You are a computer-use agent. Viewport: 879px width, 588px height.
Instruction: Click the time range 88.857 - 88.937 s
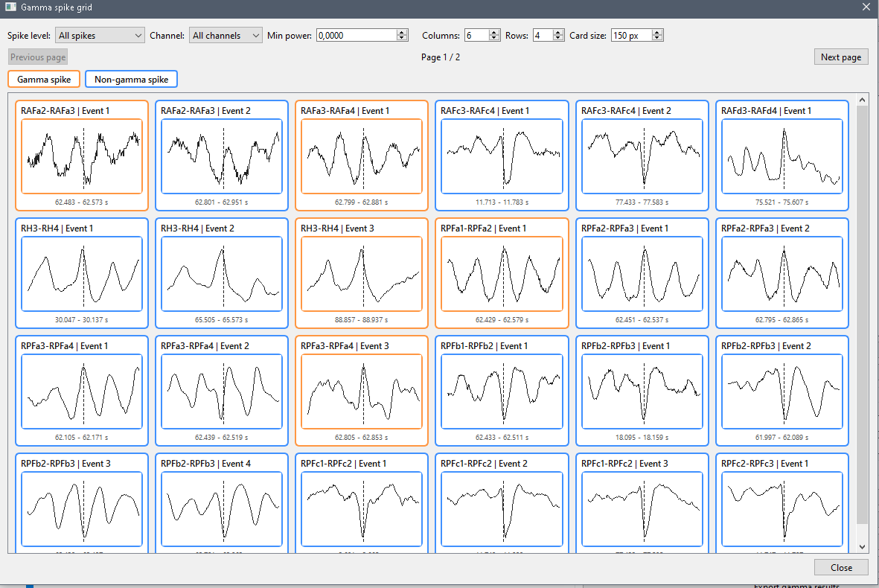pyautogui.click(x=362, y=319)
